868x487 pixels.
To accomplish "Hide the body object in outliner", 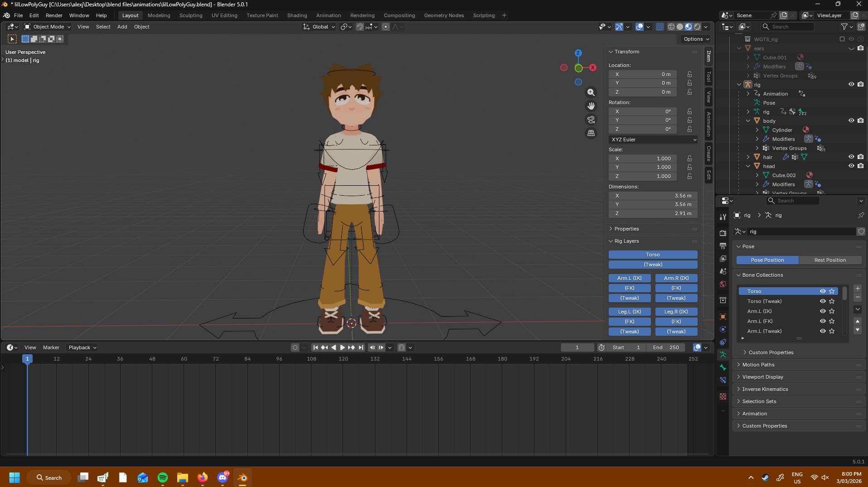I will [851, 121].
